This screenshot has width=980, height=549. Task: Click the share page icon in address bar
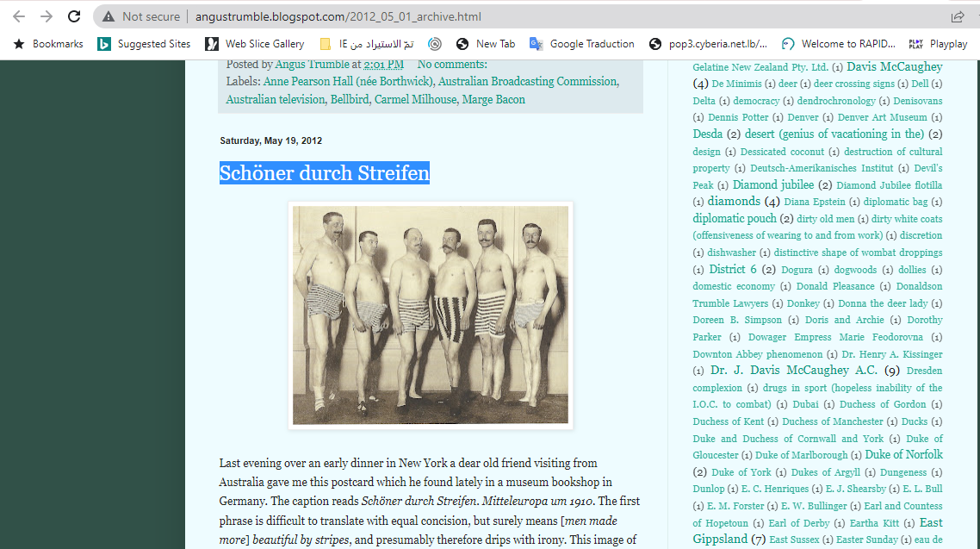[x=958, y=16]
